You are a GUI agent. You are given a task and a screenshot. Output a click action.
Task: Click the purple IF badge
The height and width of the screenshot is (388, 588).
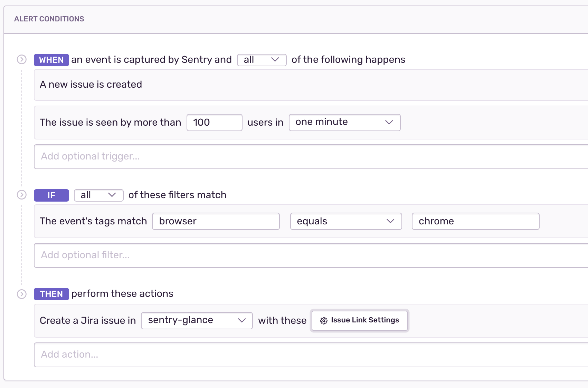tap(51, 195)
